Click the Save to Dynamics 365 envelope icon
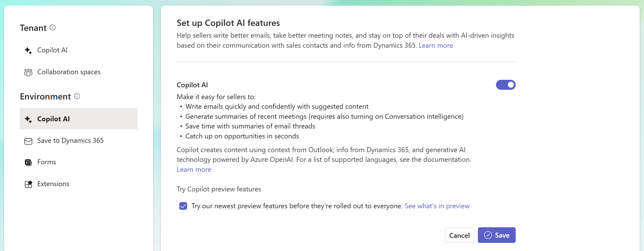 click(x=28, y=141)
